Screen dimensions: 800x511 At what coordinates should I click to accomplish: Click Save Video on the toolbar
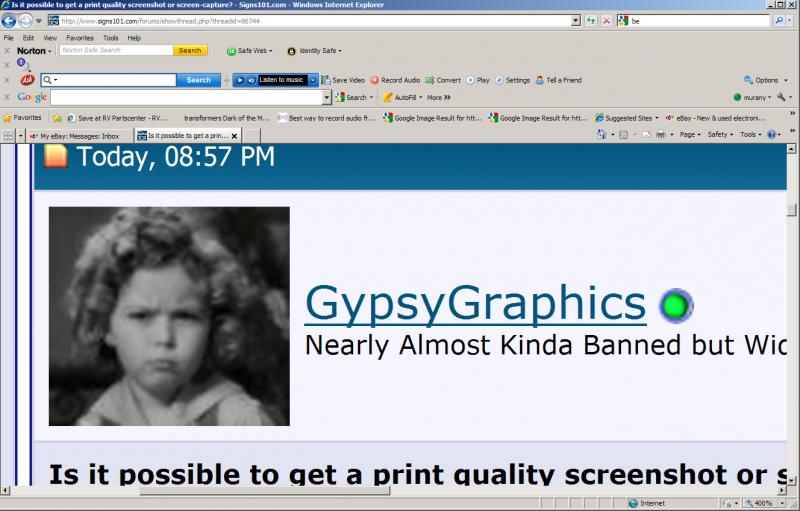(343, 81)
